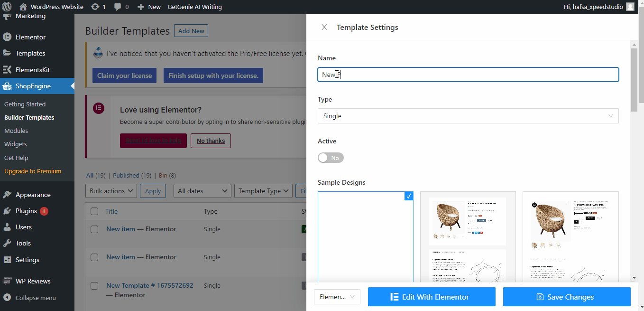The width and height of the screenshot is (644, 311).
Task: Open the All dates dropdown
Action: point(202,191)
